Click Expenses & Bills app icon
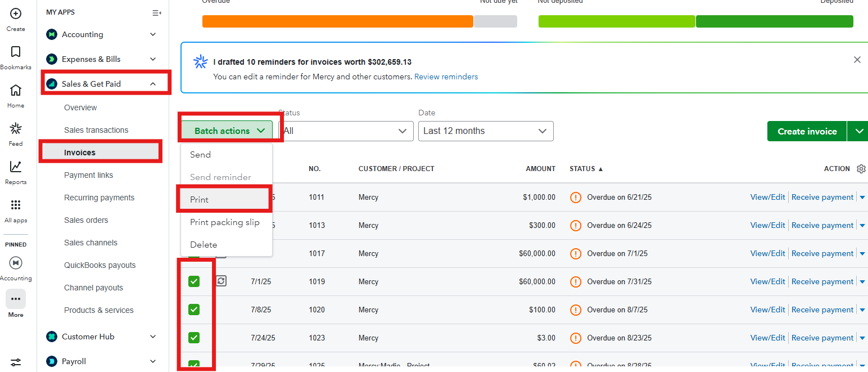The width and height of the screenshot is (868, 372). tap(52, 59)
